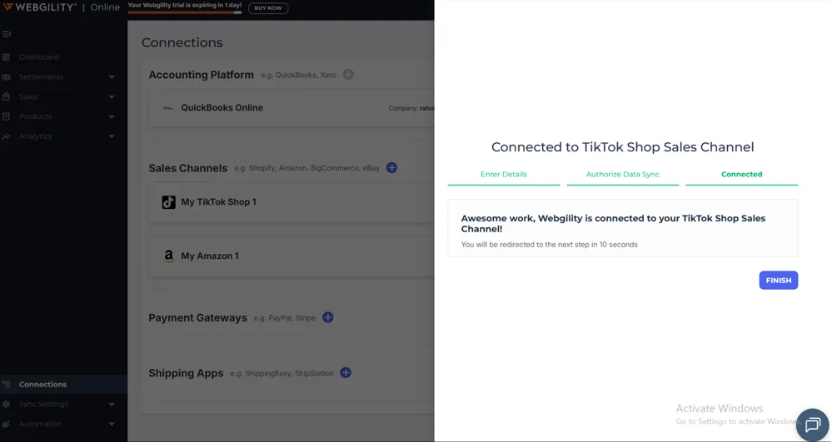Screen dimensions: 831x442
Task: Click the Sales Channels heading
Action: (188, 168)
